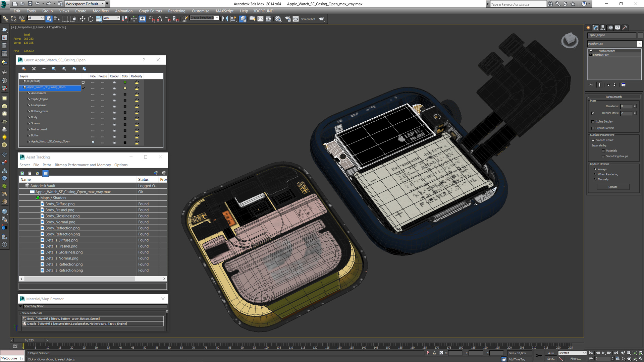Check Separate by Materials option
Image resolution: width=644 pixels, height=362 pixels.
click(x=603, y=151)
